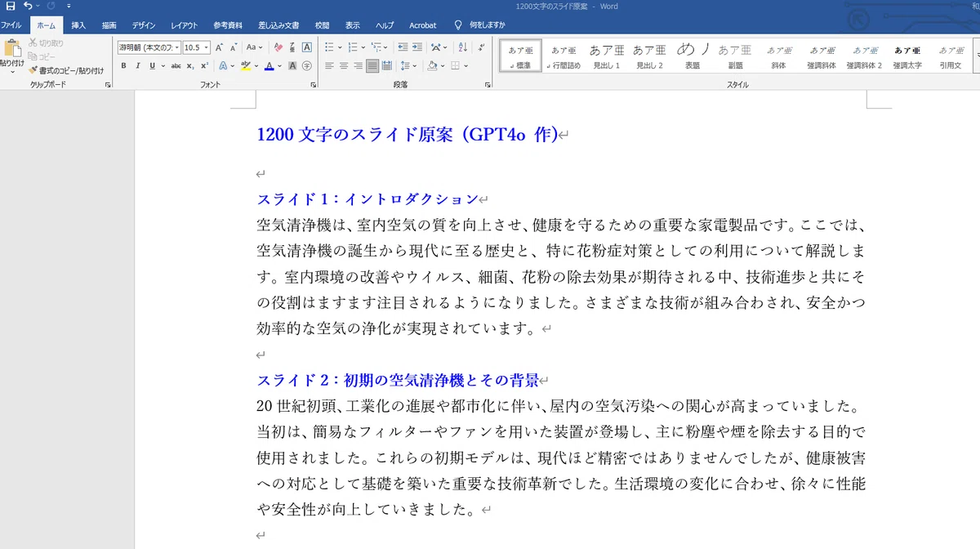980x549 pixels.
Task: Open the borders dropdown arrow
Action: (466, 65)
